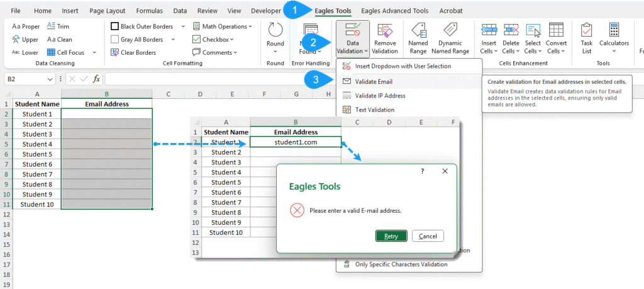The width and height of the screenshot is (644, 289).
Task: Apply Upper case text tool
Action: coord(25,40)
